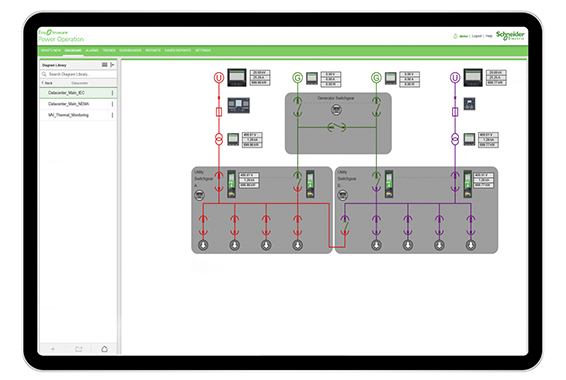
Task: Open the meter beside the left generator
Action: pyautogui.click(x=312, y=78)
